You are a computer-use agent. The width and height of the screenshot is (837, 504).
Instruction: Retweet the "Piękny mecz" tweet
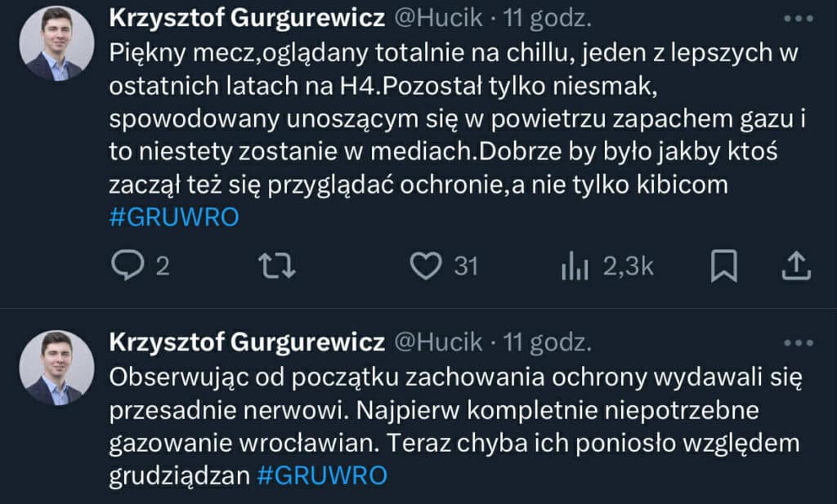tap(276, 266)
